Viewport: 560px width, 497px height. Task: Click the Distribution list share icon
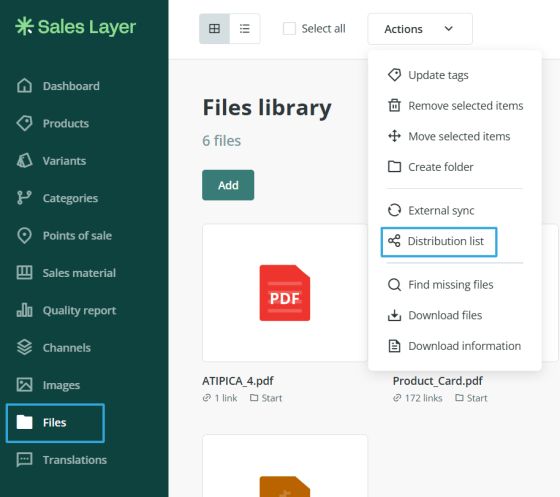click(394, 241)
